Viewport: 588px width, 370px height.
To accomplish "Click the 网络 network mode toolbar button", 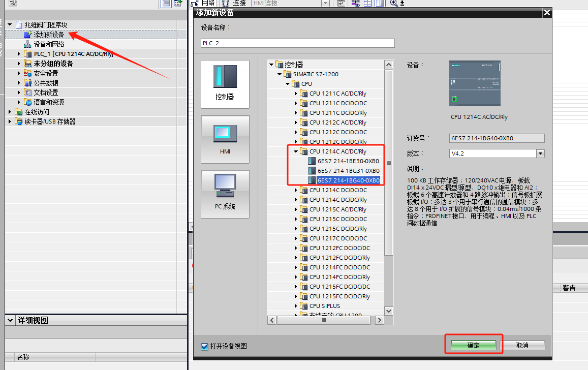I will coord(202,3).
